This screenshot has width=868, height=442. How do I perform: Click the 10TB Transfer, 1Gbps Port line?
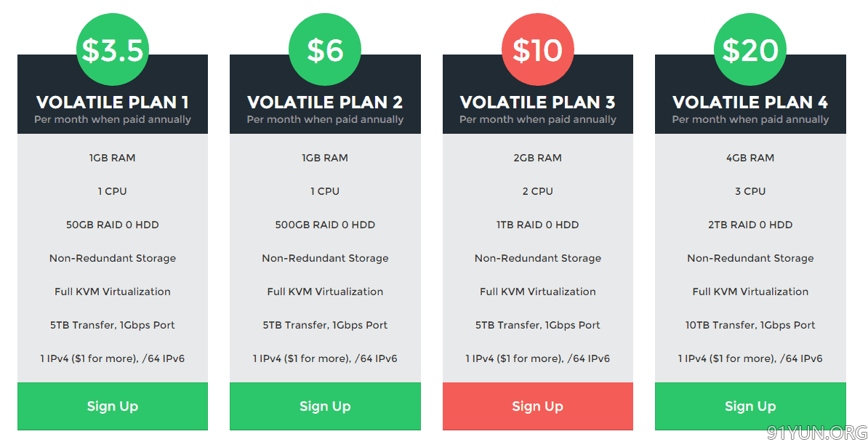coord(750,325)
